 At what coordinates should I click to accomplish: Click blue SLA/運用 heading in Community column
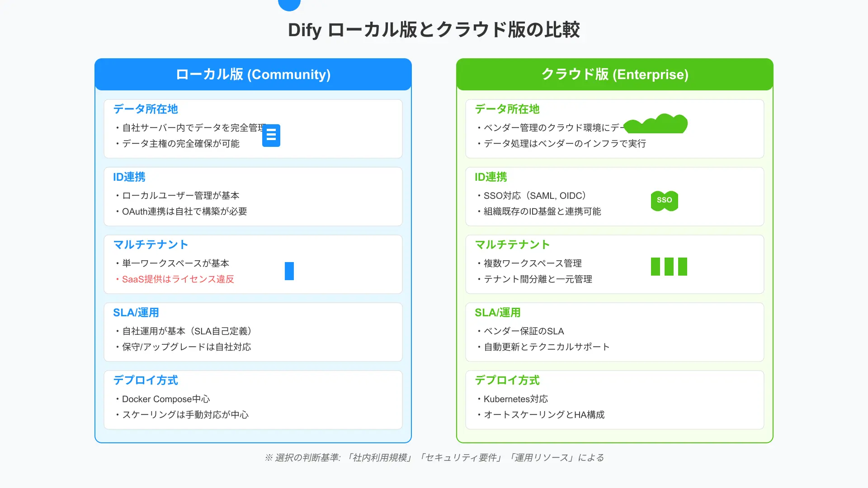[x=136, y=312]
